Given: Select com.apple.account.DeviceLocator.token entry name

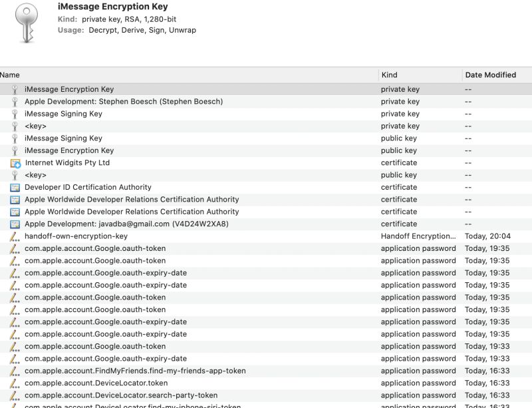Looking at the screenshot, I should pos(96,383).
